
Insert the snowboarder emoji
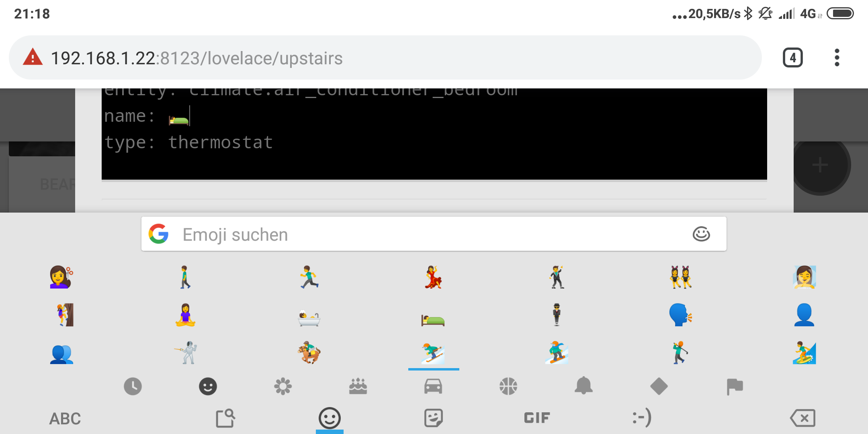tap(557, 352)
